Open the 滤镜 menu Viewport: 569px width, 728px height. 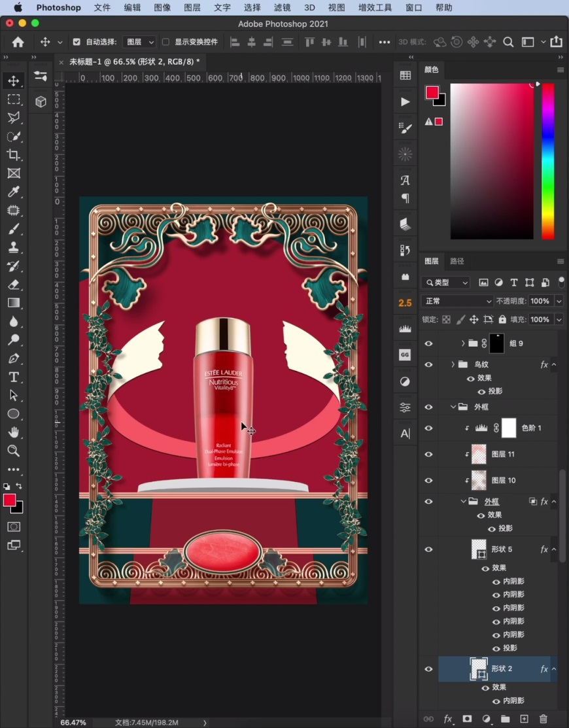click(x=282, y=7)
